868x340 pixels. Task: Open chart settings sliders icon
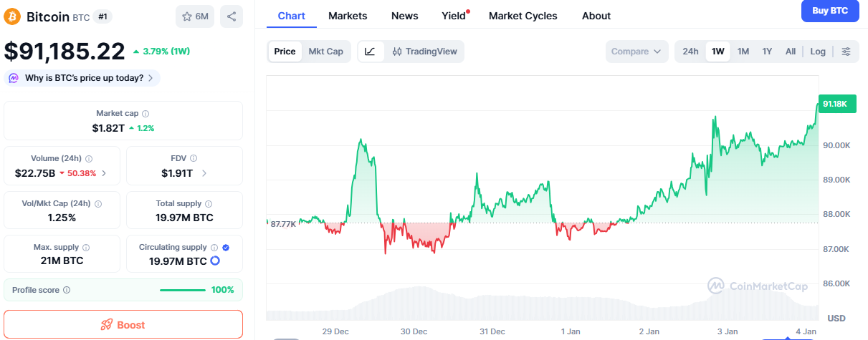[846, 52]
